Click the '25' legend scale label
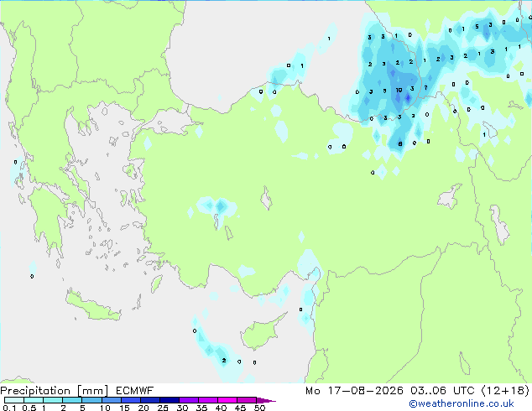This screenshot has width=532, height=411. [x=163, y=408]
